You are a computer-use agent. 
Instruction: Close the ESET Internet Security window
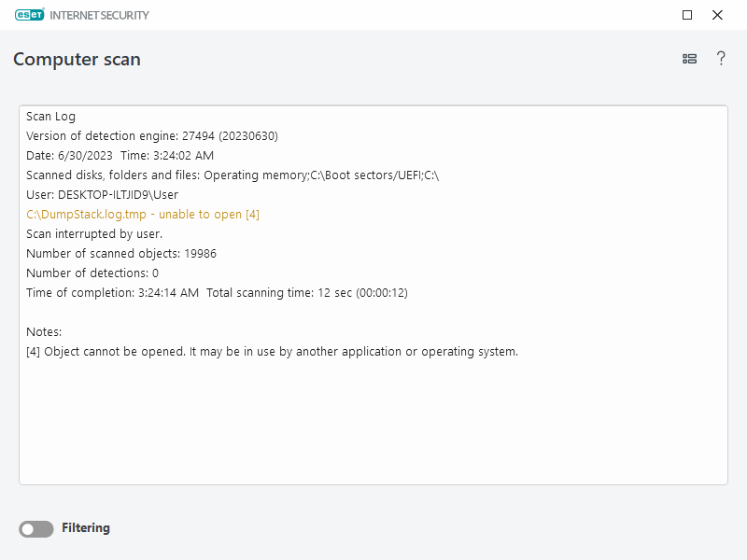coord(717,15)
